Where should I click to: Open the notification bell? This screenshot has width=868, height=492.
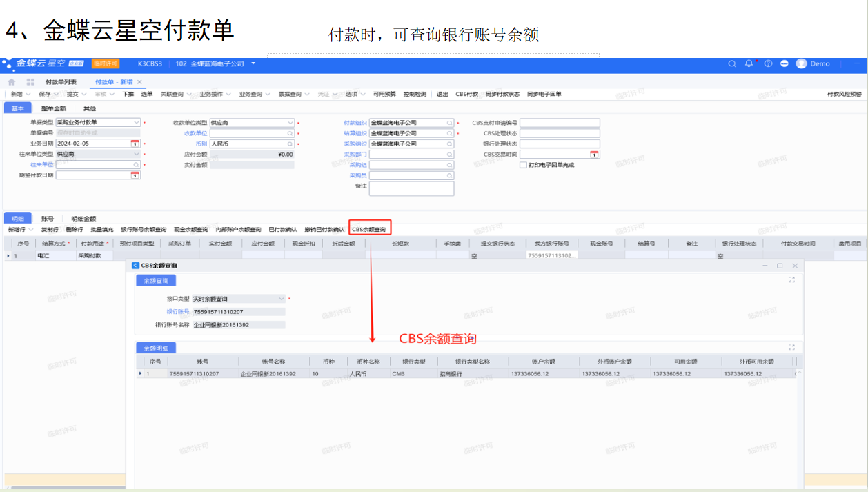tap(749, 63)
